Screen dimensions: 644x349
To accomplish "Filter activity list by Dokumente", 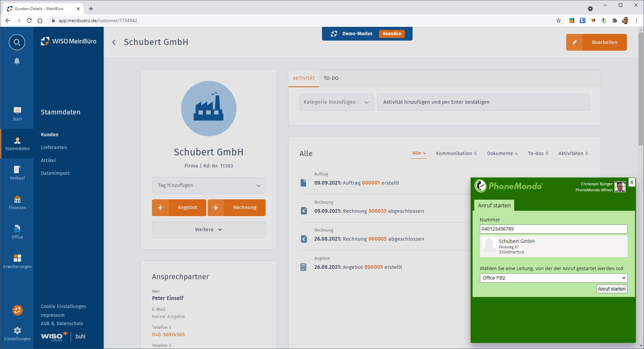I will click(x=502, y=153).
